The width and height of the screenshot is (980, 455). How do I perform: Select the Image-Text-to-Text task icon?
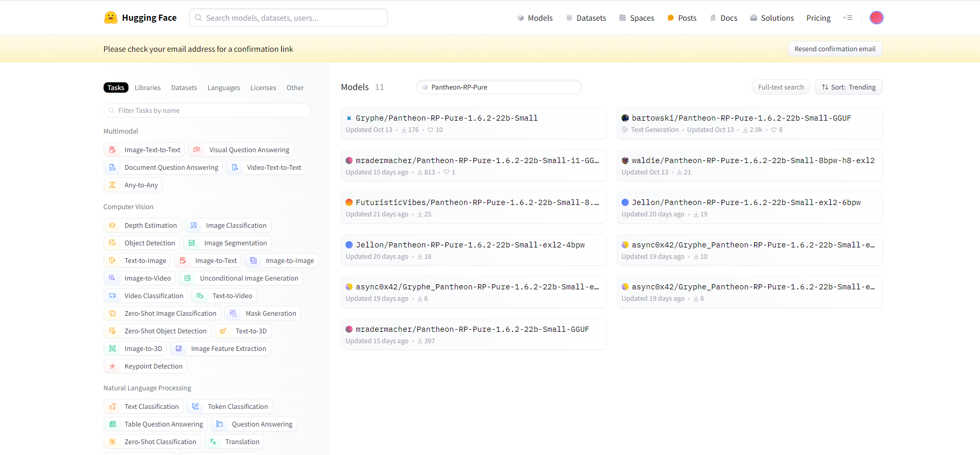pyautogui.click(x=112, y=150)
